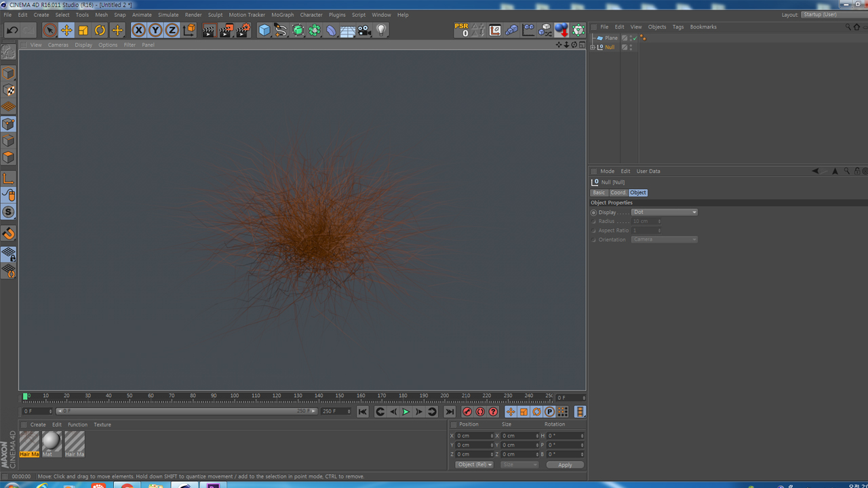Open the generators (subdivision surface) icon

coord(298,30)
